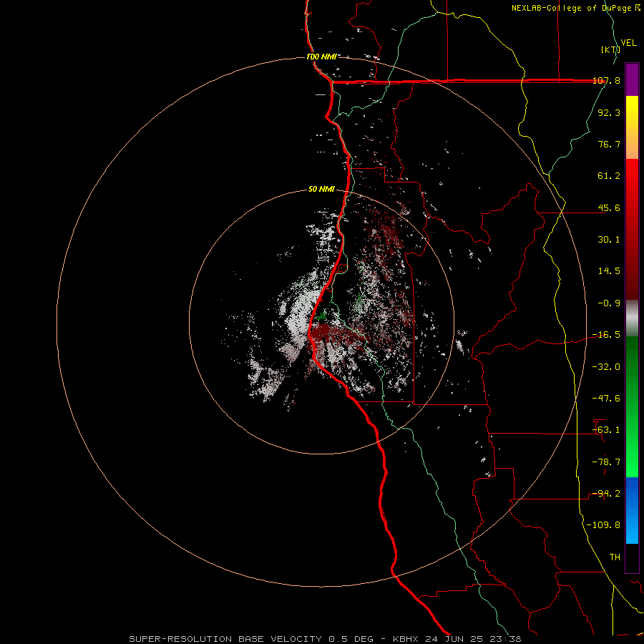Screen dimensions: 644x644
Task: Click the -16.5 velocity scale value
Action: point(606,335)
